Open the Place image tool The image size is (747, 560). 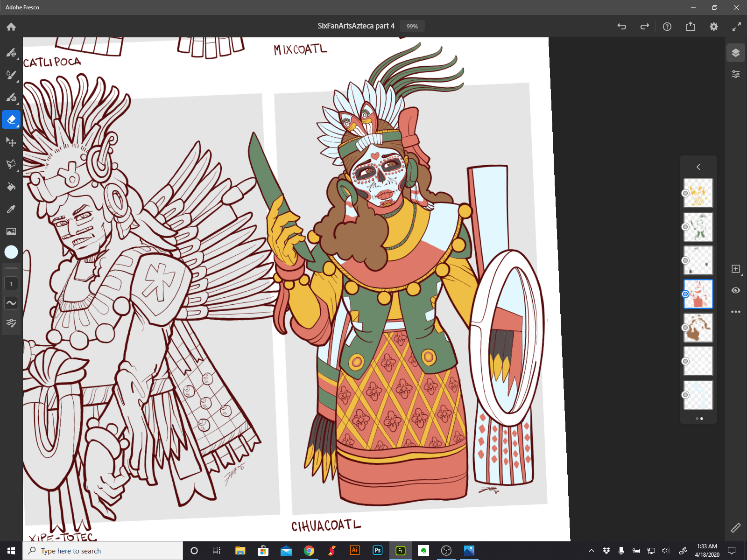[11, 231]
